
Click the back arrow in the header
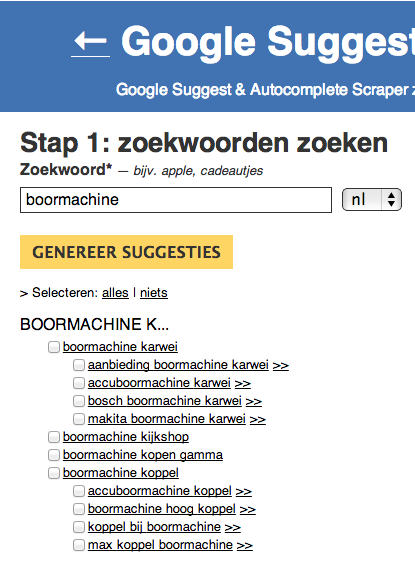pos(91,41)
